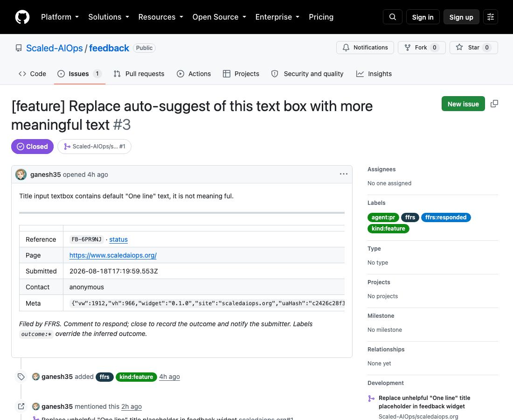This screenshot has height=420, width=513.
Task: Click the purple Closed status badge
Action: click(32, 147)
